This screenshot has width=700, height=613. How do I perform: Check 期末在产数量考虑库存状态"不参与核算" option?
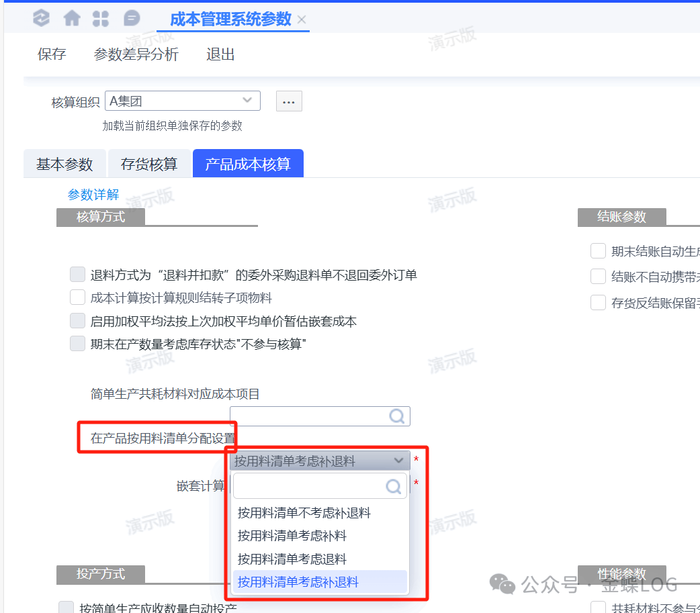click(78, 344)
